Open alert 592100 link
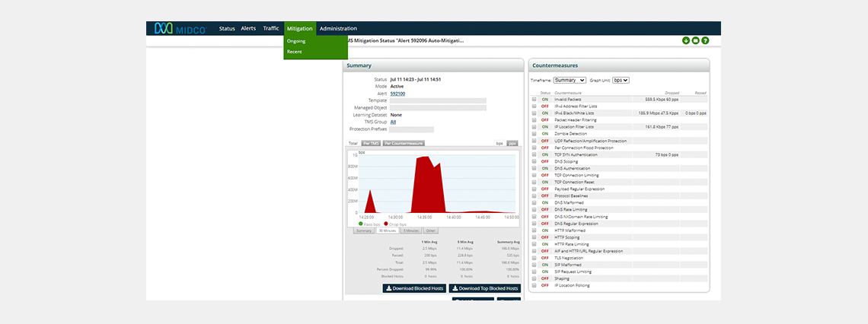 click(397, 94)
